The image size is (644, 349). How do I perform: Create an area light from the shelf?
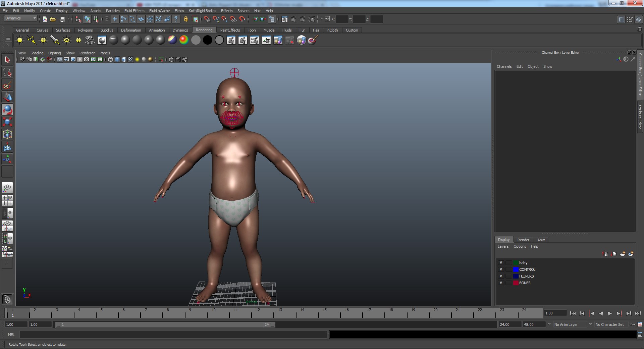(x=67, y=40)
